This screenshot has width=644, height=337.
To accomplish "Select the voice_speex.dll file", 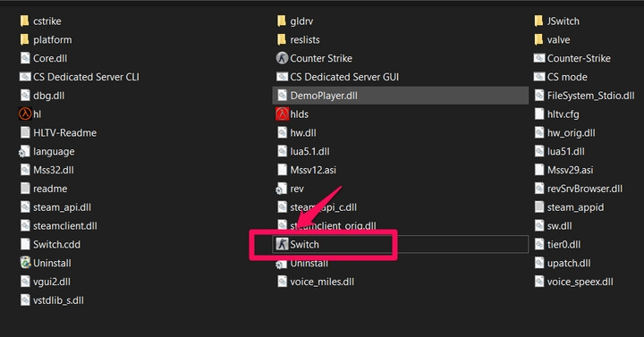I will pos(573,282).
